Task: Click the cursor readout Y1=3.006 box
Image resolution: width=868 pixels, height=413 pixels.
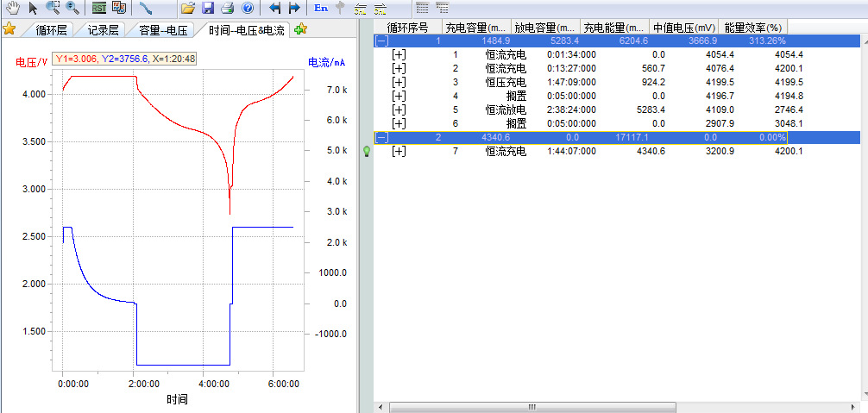Action: click(124, 59)
